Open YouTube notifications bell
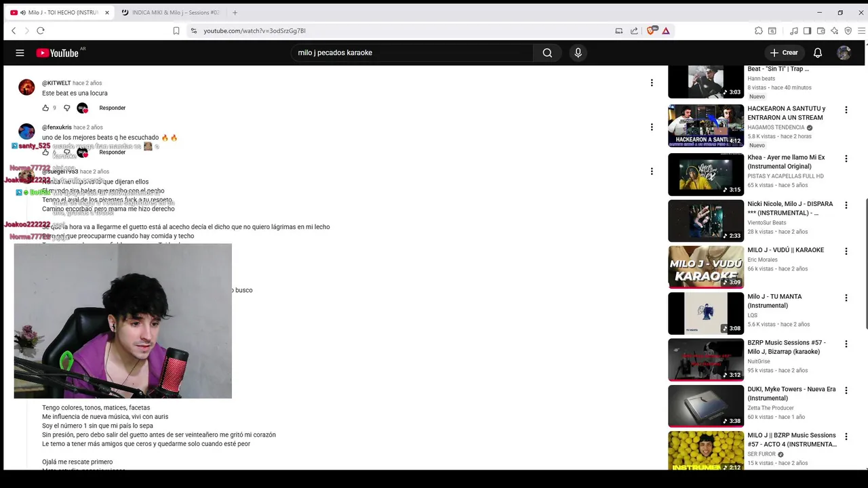Screen dimensions: 868x488 click(818, 53)
